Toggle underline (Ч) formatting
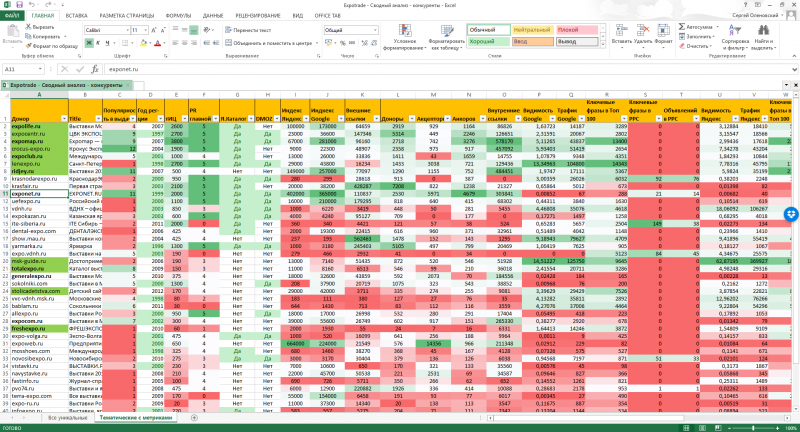The width and height of the screenshot is (800, 432). pos(107,43)
